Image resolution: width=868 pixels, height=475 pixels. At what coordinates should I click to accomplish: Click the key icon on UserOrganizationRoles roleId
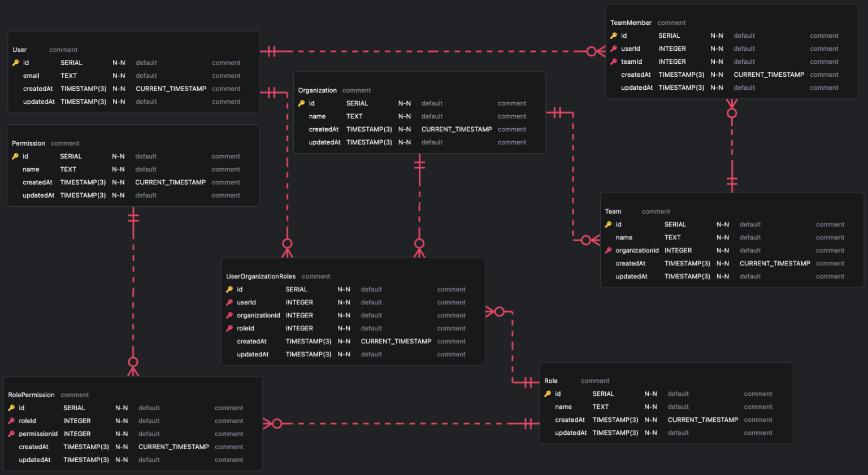(229, 328)
